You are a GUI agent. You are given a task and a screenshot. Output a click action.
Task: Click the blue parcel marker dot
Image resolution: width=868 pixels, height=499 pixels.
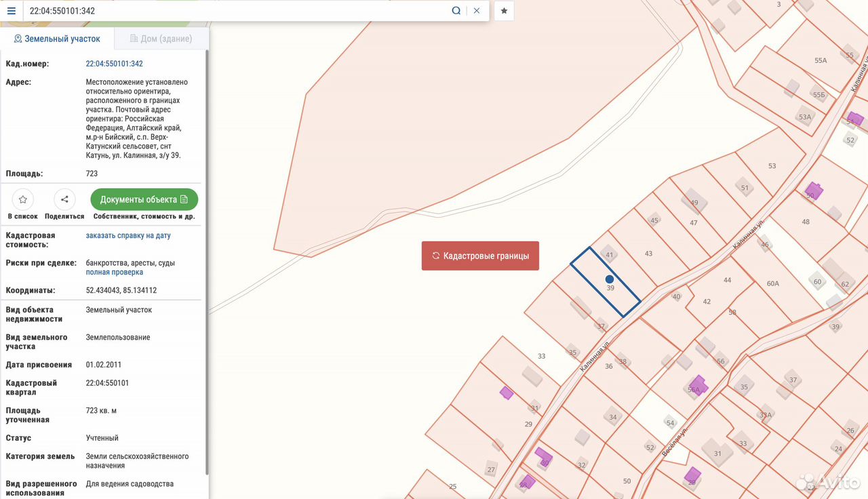[610, 279]
